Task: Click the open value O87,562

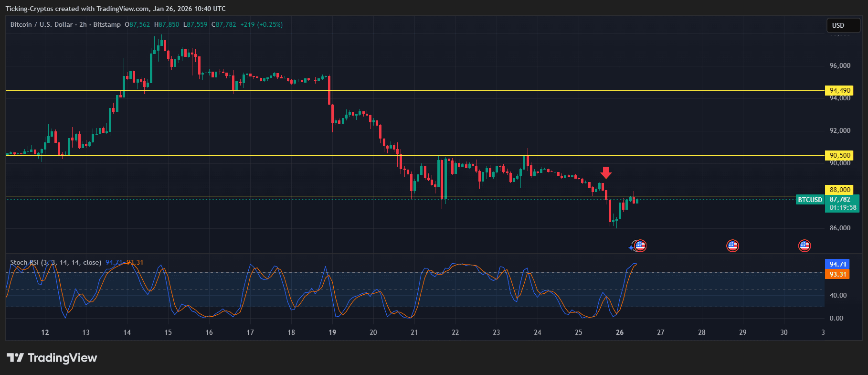Action: coord(138,24)
